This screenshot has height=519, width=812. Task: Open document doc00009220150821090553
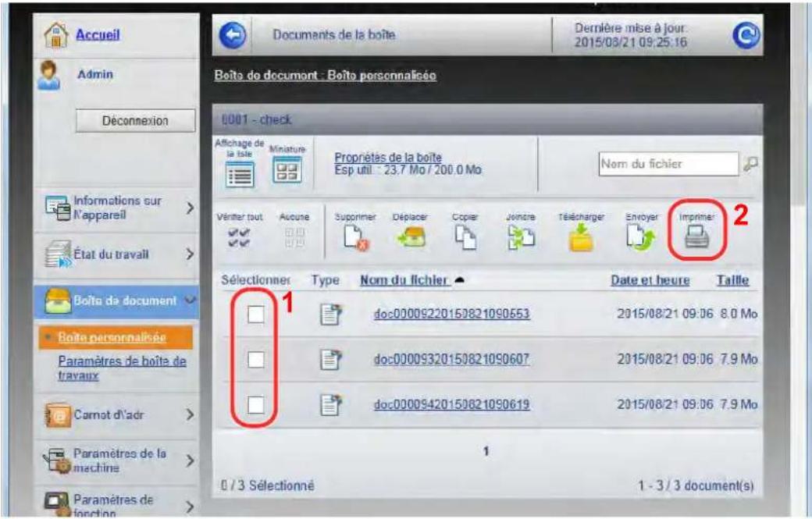tap(451, 314)
